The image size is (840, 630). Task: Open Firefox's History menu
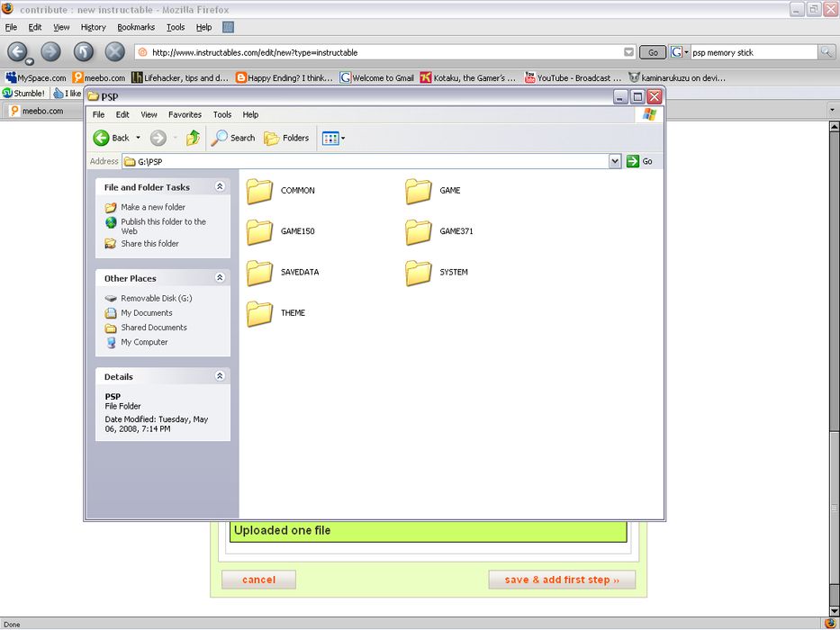point(94,27)
